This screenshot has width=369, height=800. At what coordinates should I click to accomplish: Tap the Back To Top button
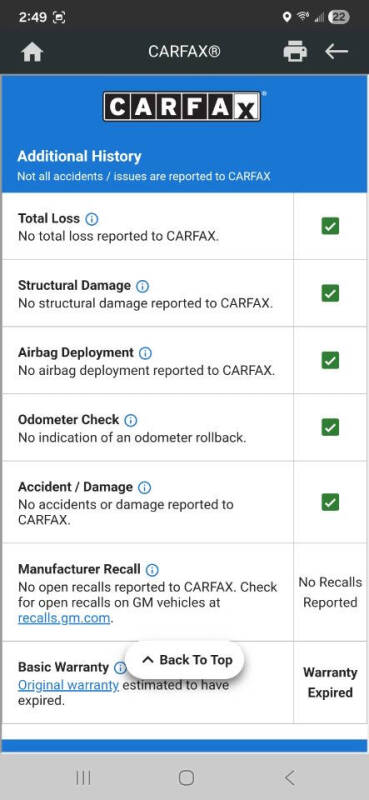[185, 660]
